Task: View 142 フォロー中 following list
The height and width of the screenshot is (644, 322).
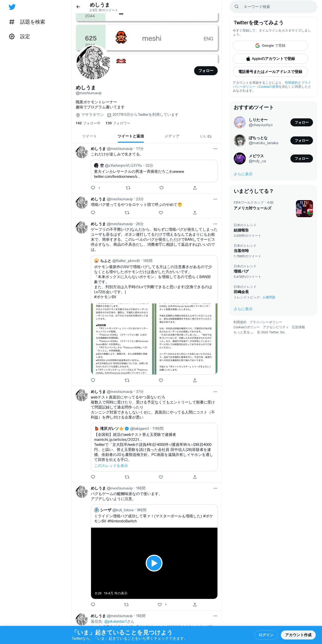Action: (88, 123)
